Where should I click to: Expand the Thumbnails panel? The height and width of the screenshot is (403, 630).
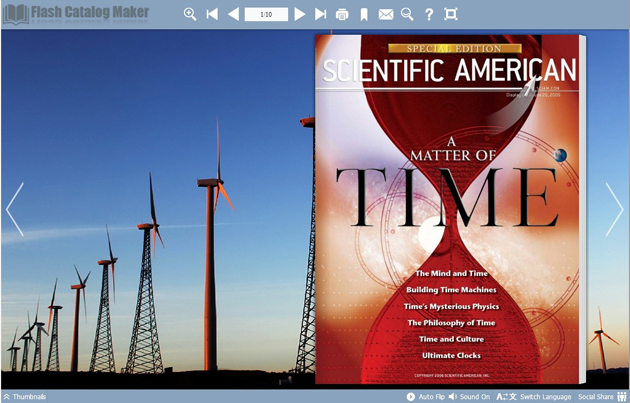click(25, 397)
